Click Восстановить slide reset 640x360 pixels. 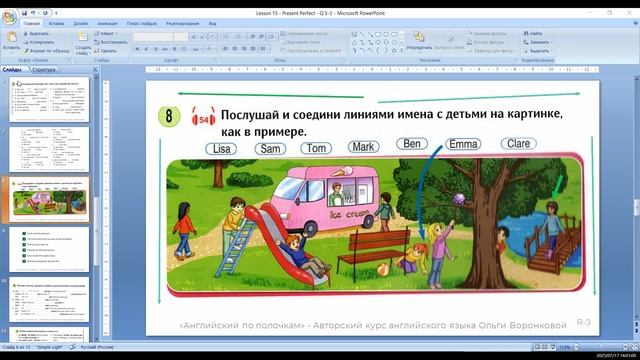tap(111, 42)
